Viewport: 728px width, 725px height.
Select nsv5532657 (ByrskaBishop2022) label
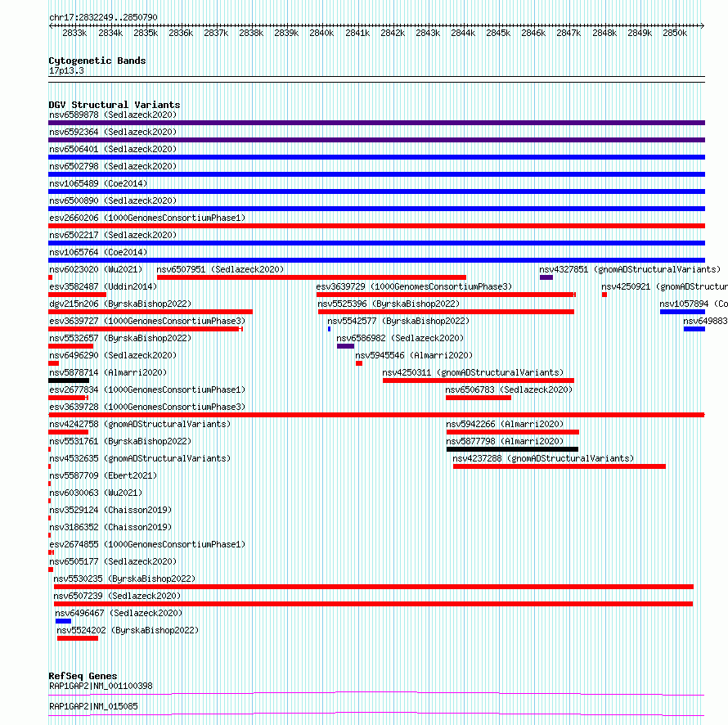(120, 338)
